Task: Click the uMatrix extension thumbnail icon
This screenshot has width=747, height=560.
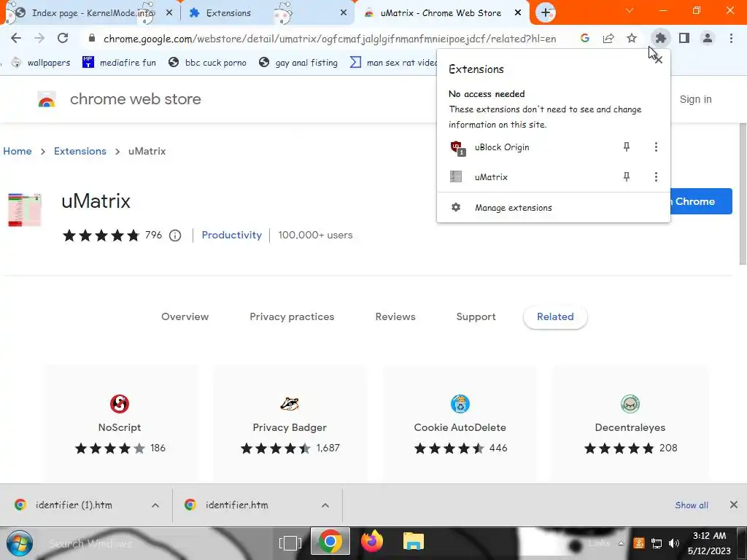Action: 24,209
